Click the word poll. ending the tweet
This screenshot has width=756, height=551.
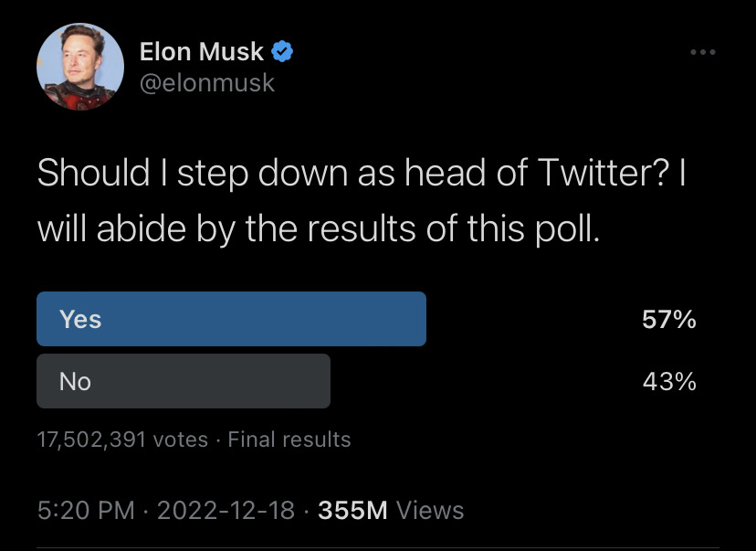pyautogui.click(x=569, y=229)
